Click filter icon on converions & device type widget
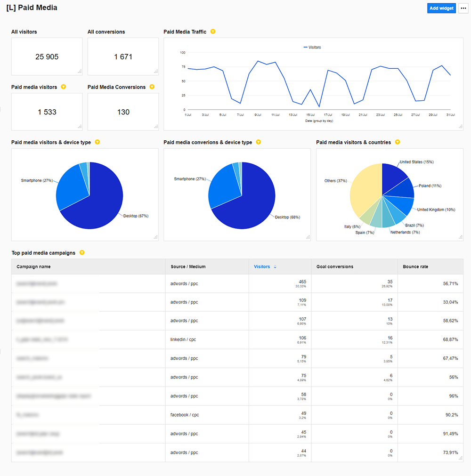 point(258,142)
